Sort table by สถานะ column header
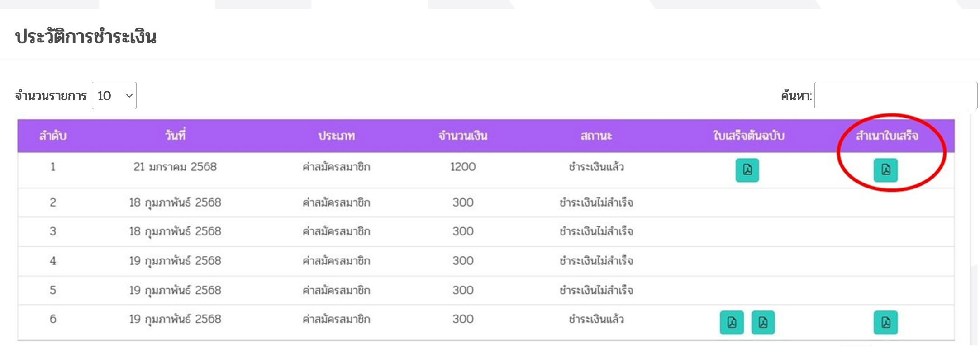 [596, 136]
